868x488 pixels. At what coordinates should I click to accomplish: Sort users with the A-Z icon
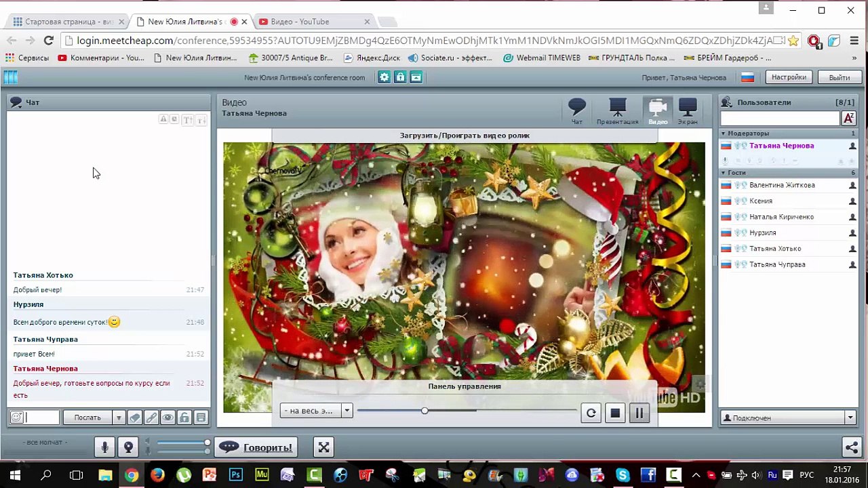[x=848, y=119]
